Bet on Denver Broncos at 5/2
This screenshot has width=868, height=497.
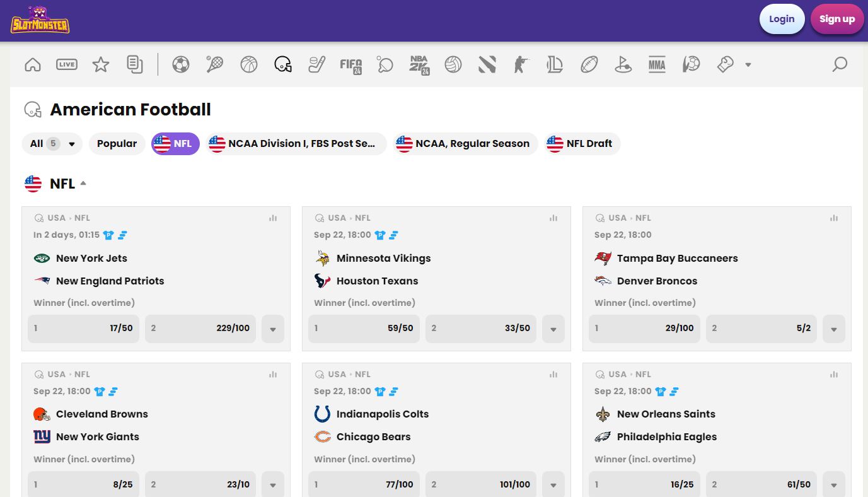(x=761, y=329)
